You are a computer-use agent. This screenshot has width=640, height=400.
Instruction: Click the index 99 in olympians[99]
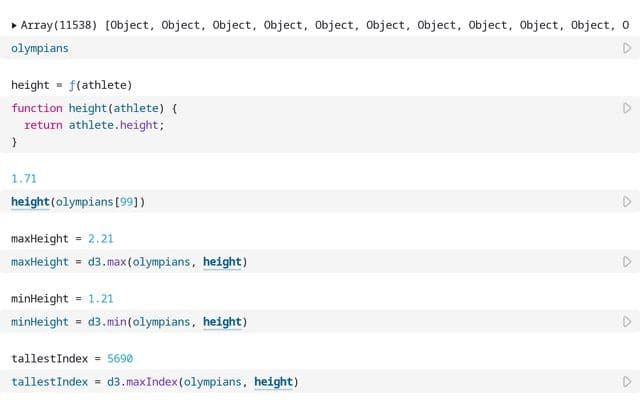tap(126, 202)
